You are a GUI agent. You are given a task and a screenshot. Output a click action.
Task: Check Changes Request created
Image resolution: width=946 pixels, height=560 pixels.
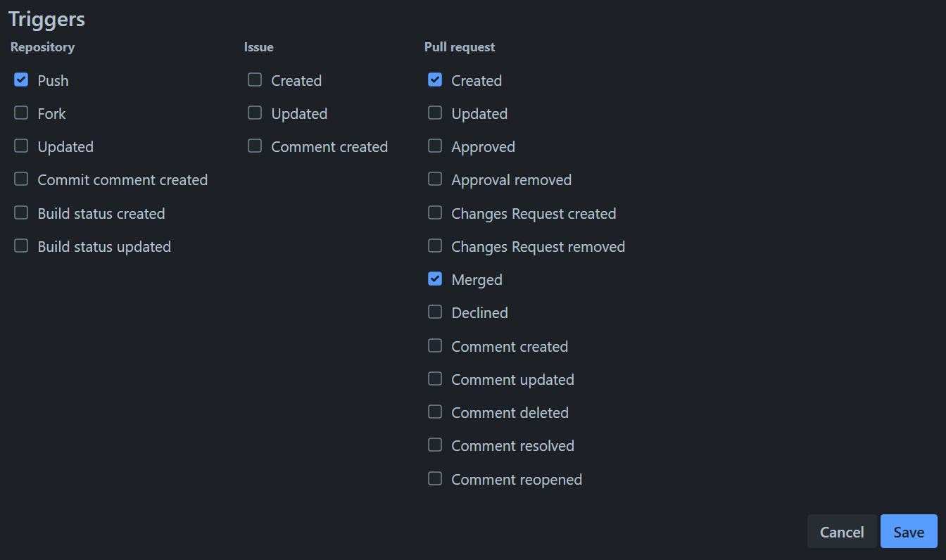[435, 212]
